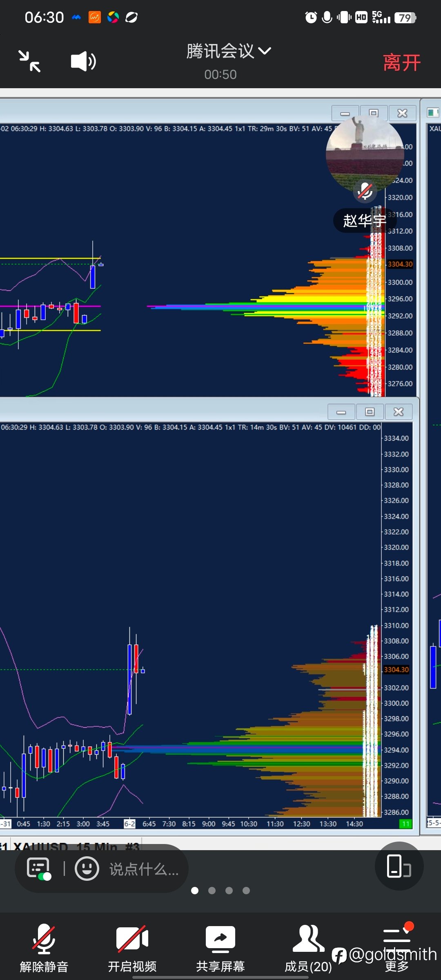Image resolution: width=441 pixels, height=980 pixels.
Task: Tap the 赵华宇 participant name label
Action: [365, 221]
